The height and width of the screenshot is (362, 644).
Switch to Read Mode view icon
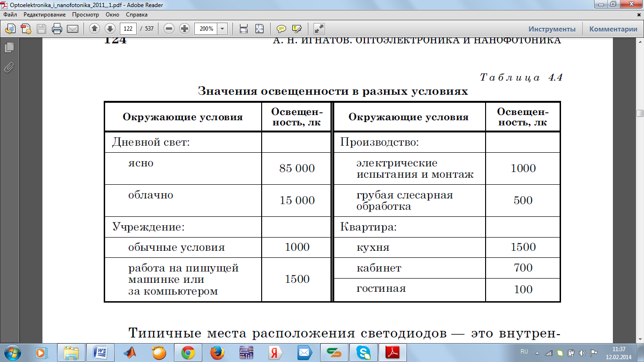319,29
